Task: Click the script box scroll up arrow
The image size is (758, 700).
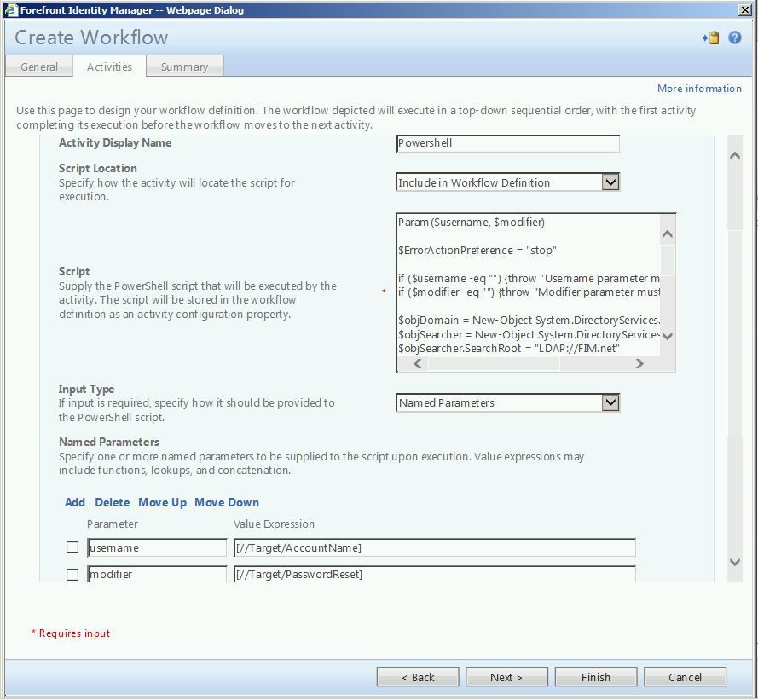Action: tap(667, 234)
